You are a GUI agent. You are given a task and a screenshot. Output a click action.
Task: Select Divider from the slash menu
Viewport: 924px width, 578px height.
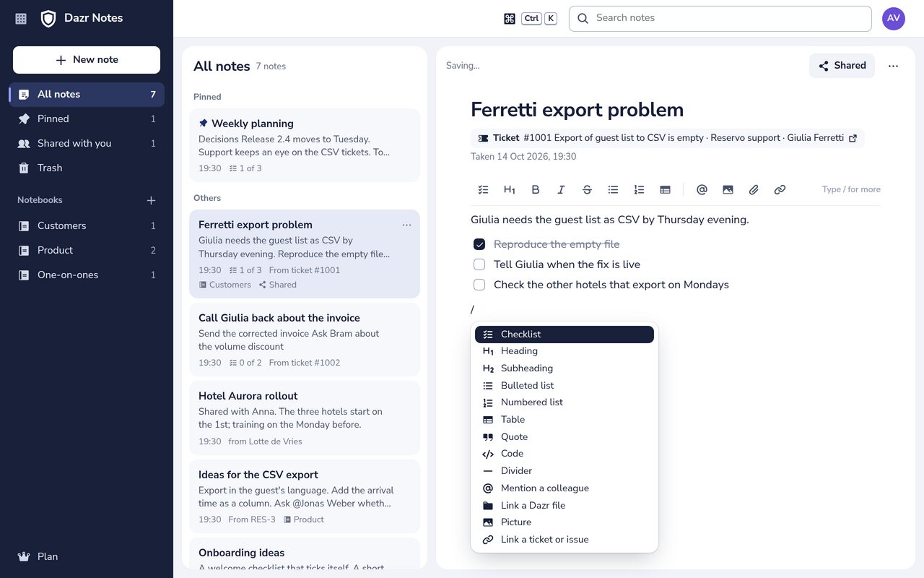565,471
